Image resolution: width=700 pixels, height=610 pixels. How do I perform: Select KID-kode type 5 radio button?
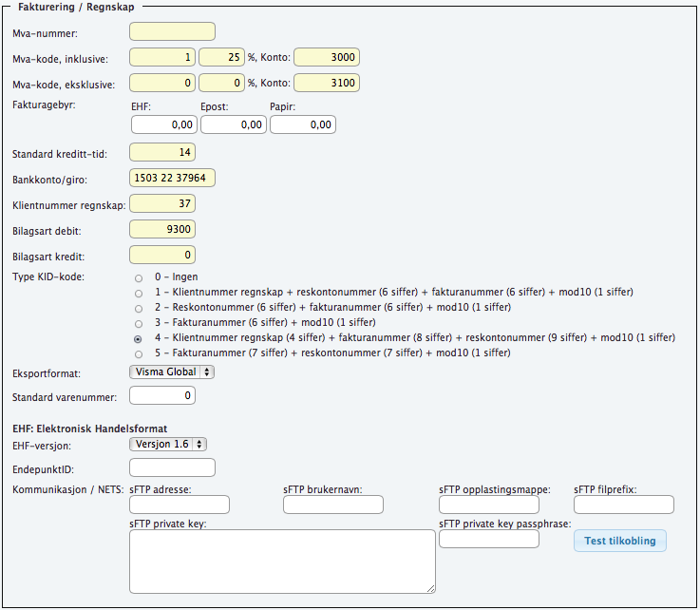click(139, 353)
